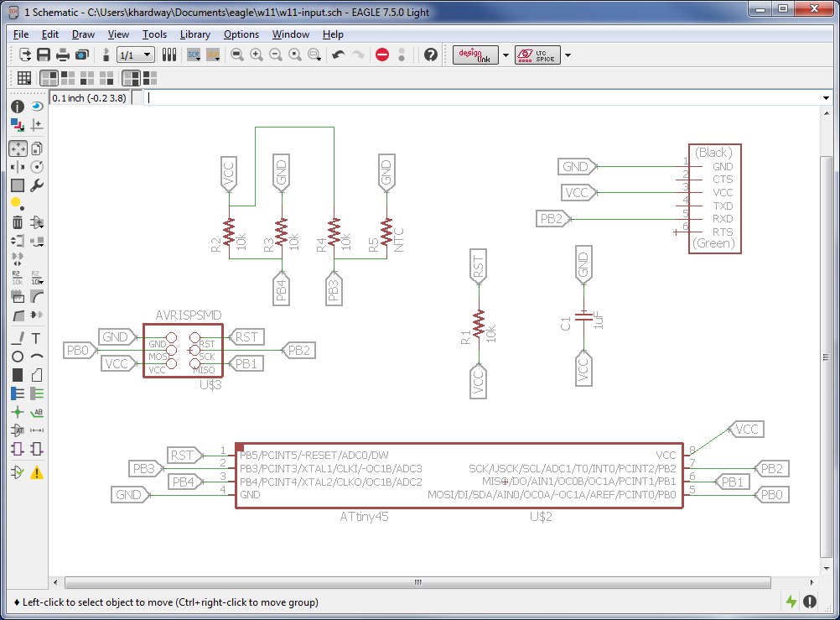Open the Draw menu
The height and width of the screenshot is (620, 840).
point(84,34)
